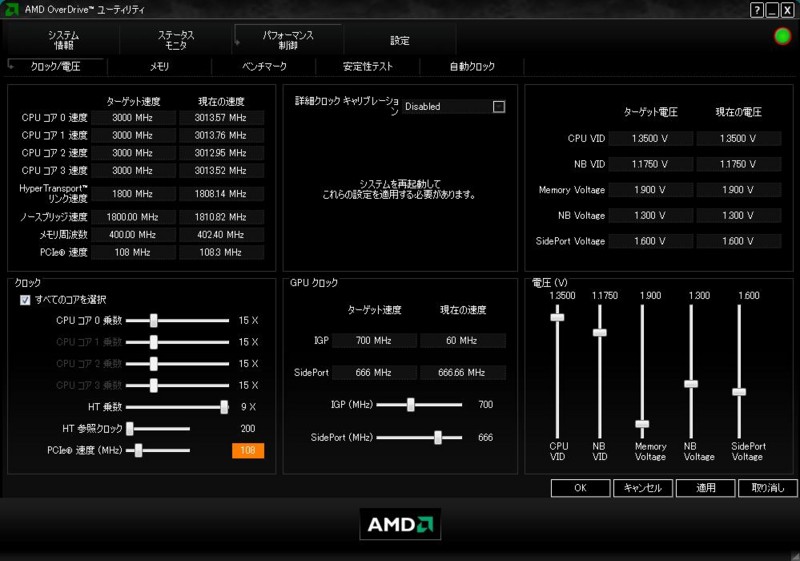The width and height of the screenshot is (800, 561).
Task: Click the CPU コア 1 乗数 slider handle
Action: [x=154, y=342]
